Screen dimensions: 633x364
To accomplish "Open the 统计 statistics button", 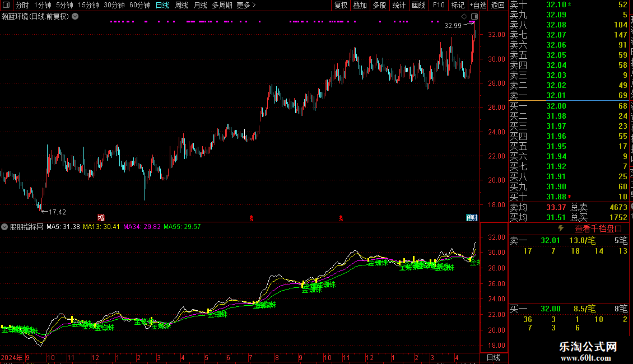I will [399, 5].
